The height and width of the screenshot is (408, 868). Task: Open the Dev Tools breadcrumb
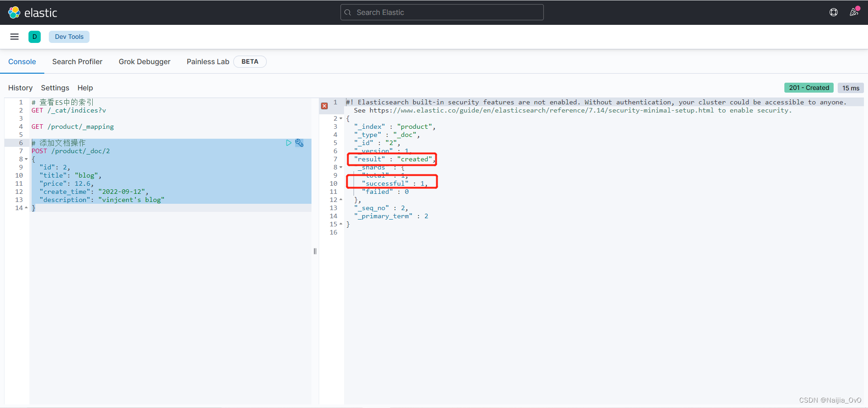(x=69, y=37)
